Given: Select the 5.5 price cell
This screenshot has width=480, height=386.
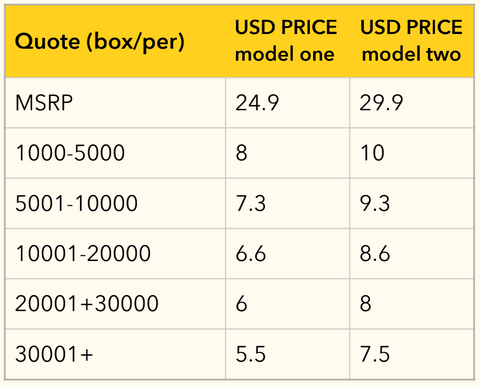Looking at the screenshot, I should tap(288, 354).
